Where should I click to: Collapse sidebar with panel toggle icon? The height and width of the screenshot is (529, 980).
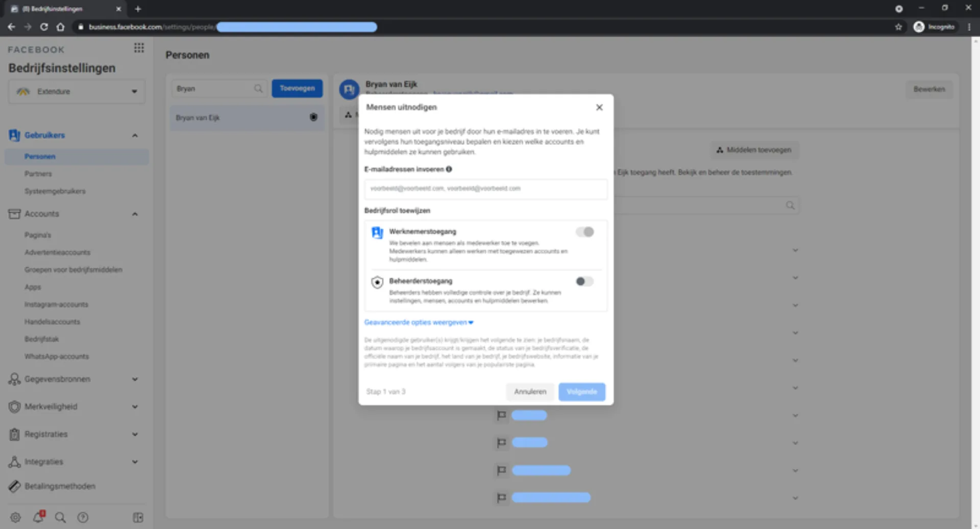[x=138, y=517]
